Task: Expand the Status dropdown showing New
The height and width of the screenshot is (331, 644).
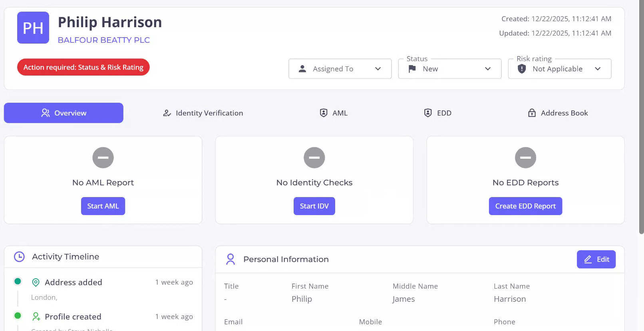Action: click(449, 69)
